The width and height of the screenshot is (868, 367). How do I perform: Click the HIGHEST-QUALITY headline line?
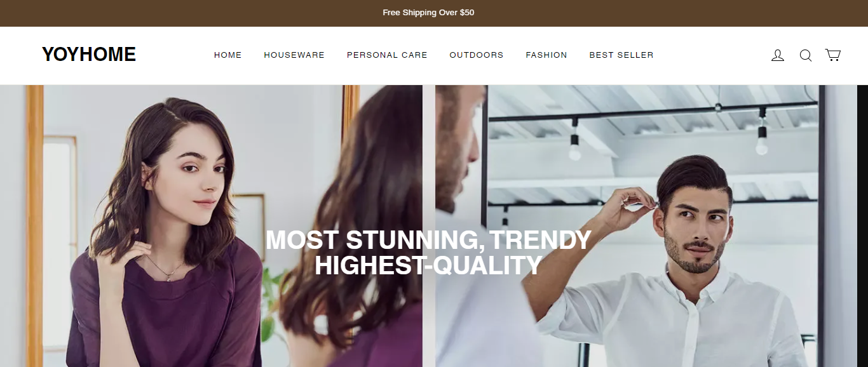pos(428,265)
